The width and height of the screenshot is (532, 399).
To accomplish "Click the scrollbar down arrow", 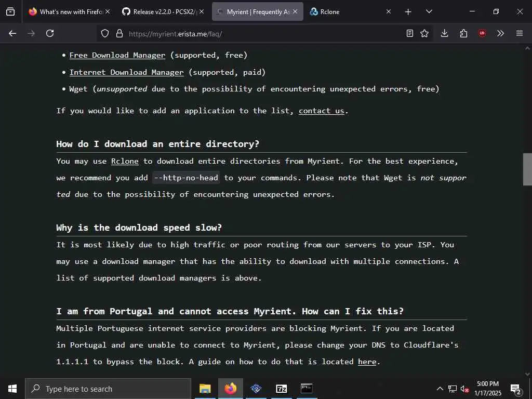I will [527, 374].
